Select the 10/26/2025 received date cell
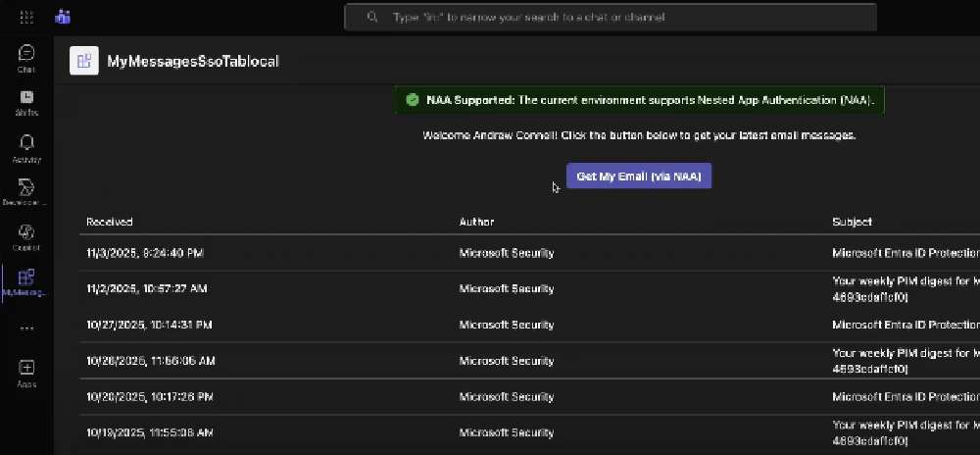980x455 pixels. point(151,361)
